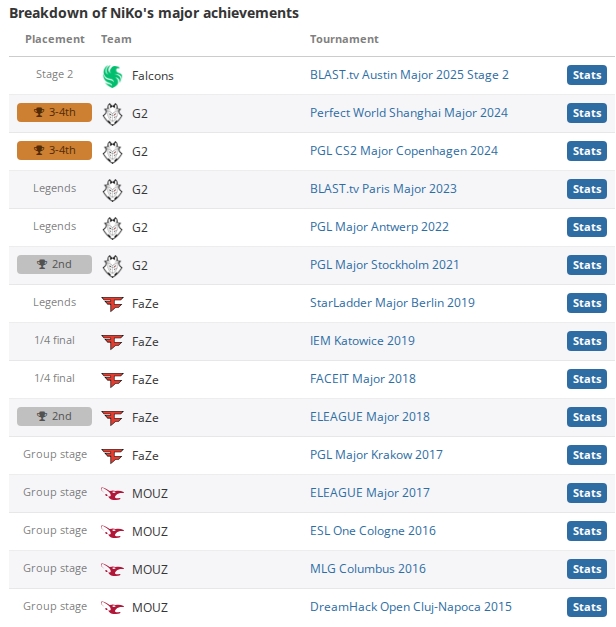Image resolution: width=616 pixels, height=627 pixels.
Task: Click FaZe logo in Berlin 2019 row
Action: click(112, 304)
